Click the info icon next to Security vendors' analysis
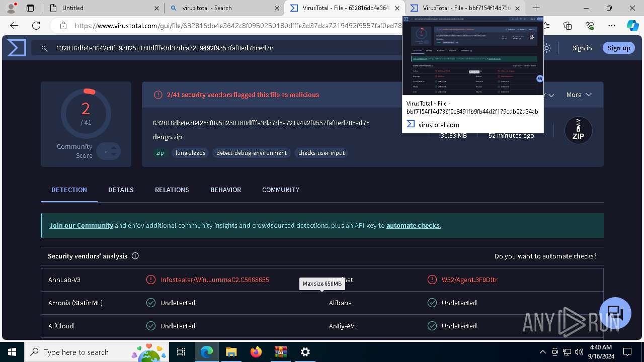 pos(135,256)
